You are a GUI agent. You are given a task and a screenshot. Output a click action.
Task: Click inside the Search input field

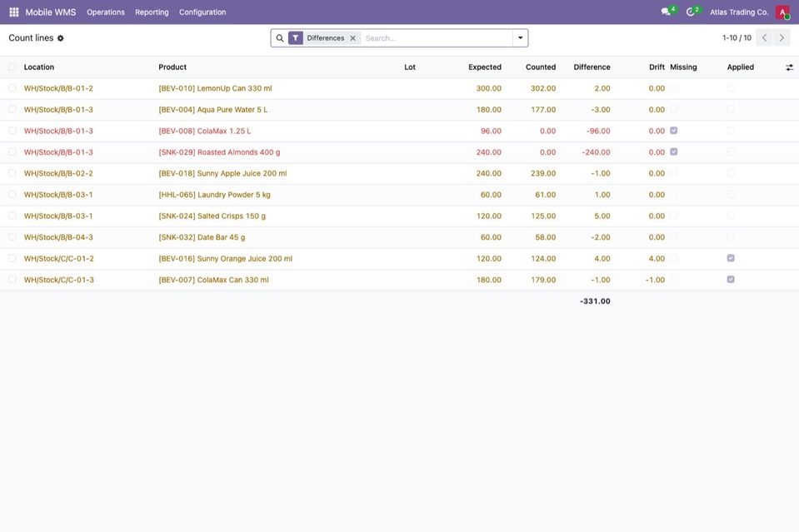pos(437,38)
